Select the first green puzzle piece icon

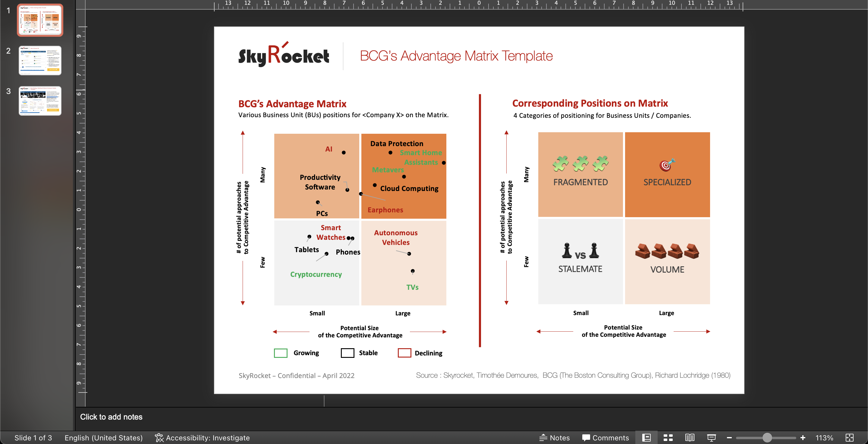[560, 163]
